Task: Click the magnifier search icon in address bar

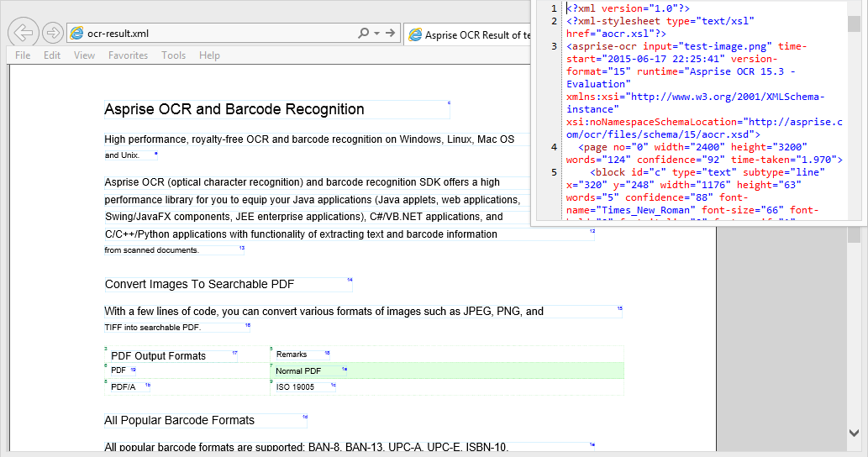Action: (363, 34)
